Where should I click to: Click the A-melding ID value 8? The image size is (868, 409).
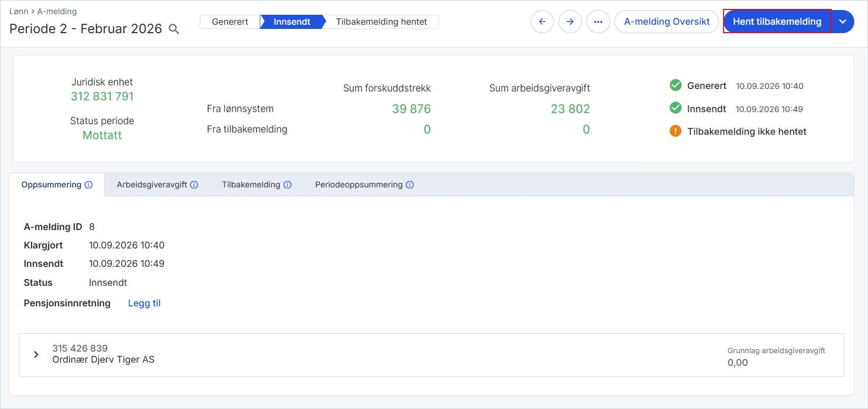pyautogui.click(x=92, y=227)
